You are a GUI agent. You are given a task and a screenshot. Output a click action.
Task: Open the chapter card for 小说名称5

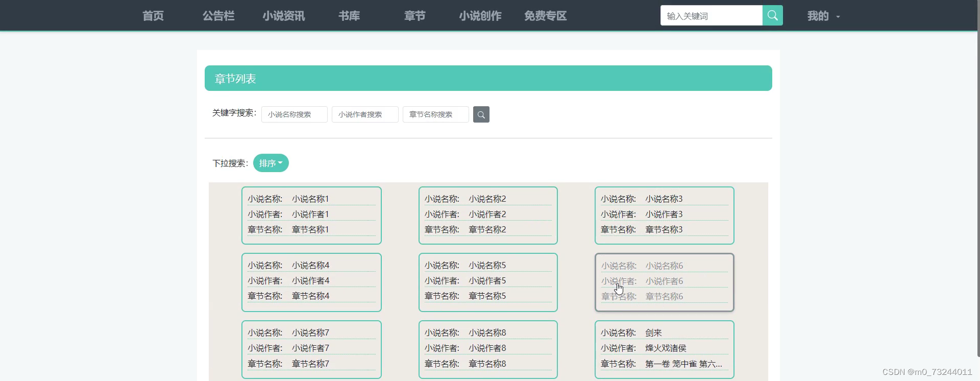click(488, 282)
